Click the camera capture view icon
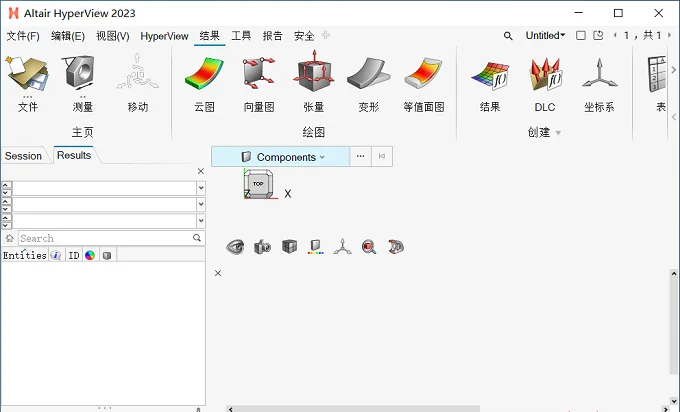This screenshot has height=412, width=680. point(262,247)
